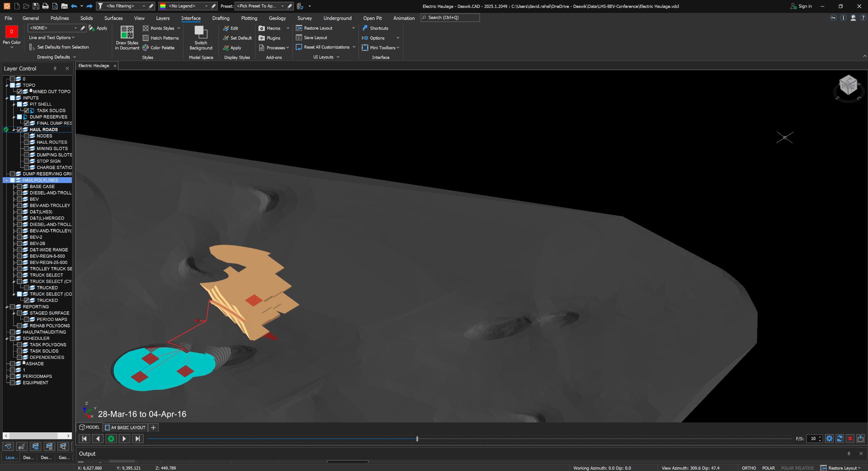
Task: Click Plugins in Add-ons group
Action: coord(270,38)
